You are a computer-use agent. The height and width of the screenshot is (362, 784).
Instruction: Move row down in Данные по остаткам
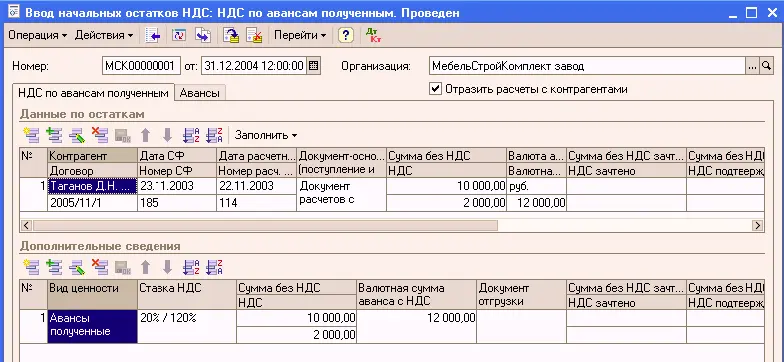[x=168, y=134]
